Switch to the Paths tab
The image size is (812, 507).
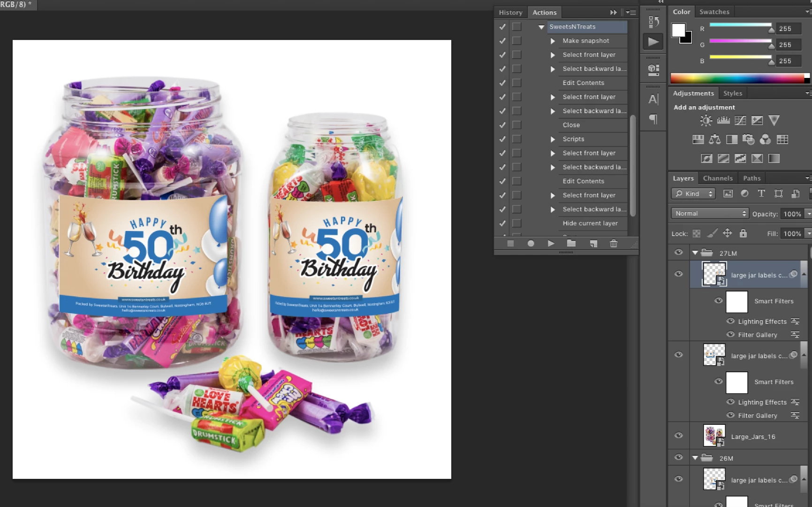(752, 178)
